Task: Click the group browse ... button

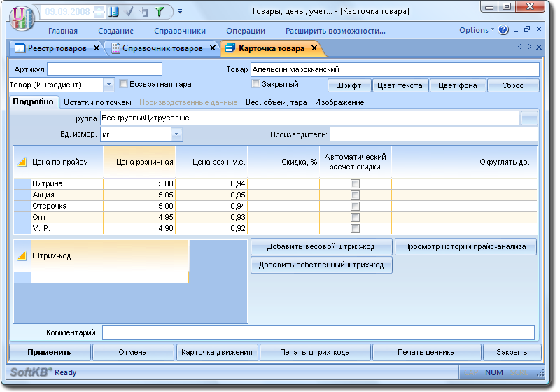Action: tap(529, 118)
